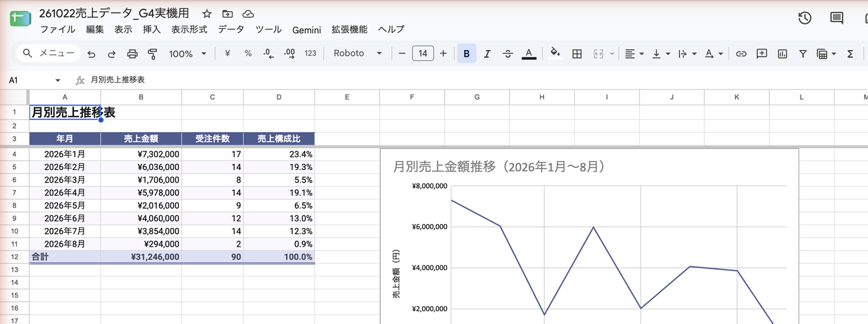Image resolution: width=868 pixels, height=324 pixels.
Task: Open the Gemini menu
Action: [306, 30]
